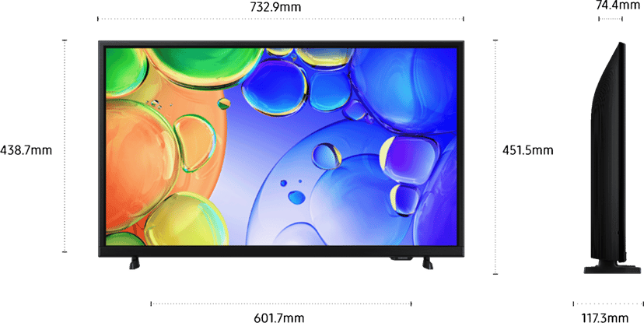
Task: Click the TV's left stand foot
Action: tap(135, 263)
